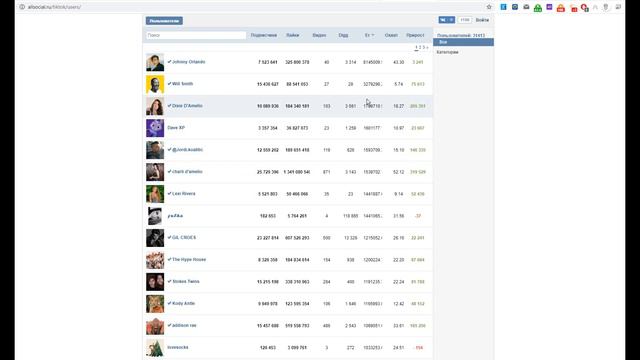Screen dimensions: 640x360
Task: Open Dixie D'Amelio's profile link
Action: 187,106
